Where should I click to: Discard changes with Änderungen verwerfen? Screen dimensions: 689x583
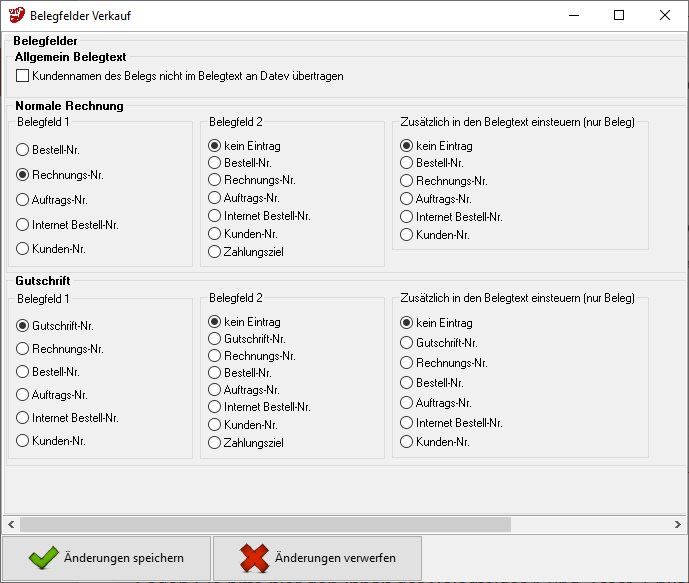(x=317, y=559)
